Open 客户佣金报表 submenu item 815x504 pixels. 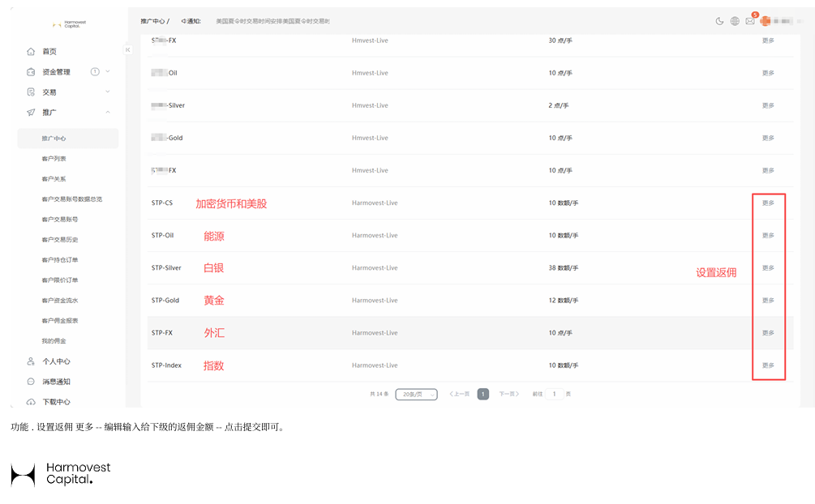60,321
